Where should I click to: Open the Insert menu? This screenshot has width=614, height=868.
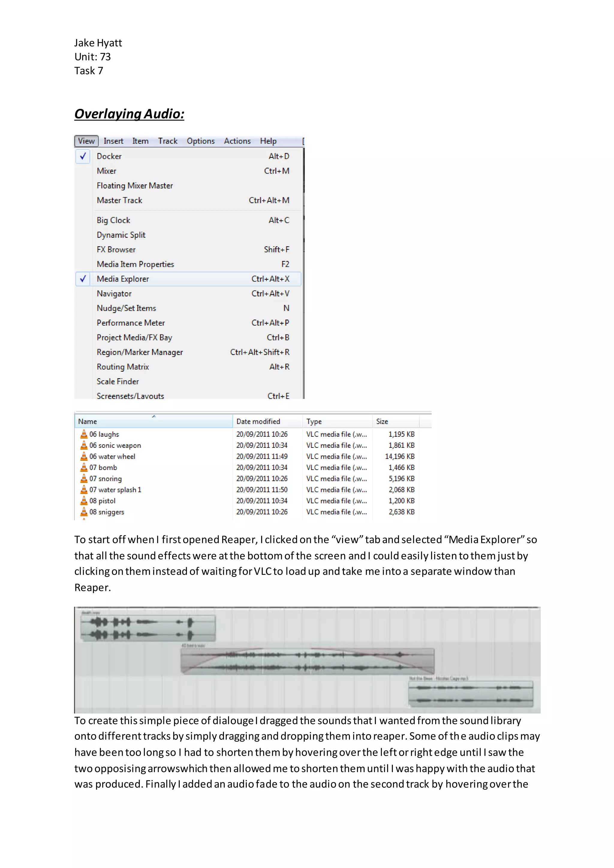[113, 141]
